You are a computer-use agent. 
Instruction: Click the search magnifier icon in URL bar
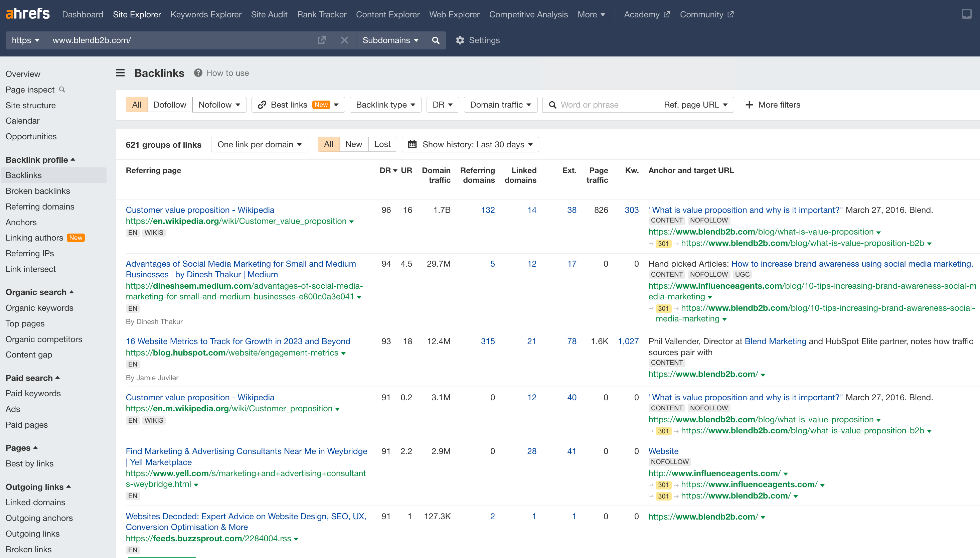tap(435, 40)
